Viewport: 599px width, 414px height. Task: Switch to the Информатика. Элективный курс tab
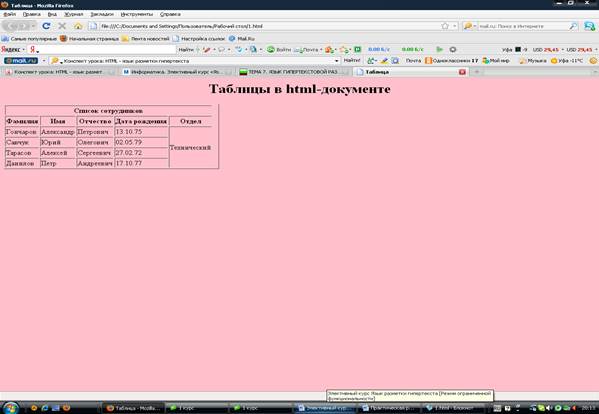coord(176,72)
